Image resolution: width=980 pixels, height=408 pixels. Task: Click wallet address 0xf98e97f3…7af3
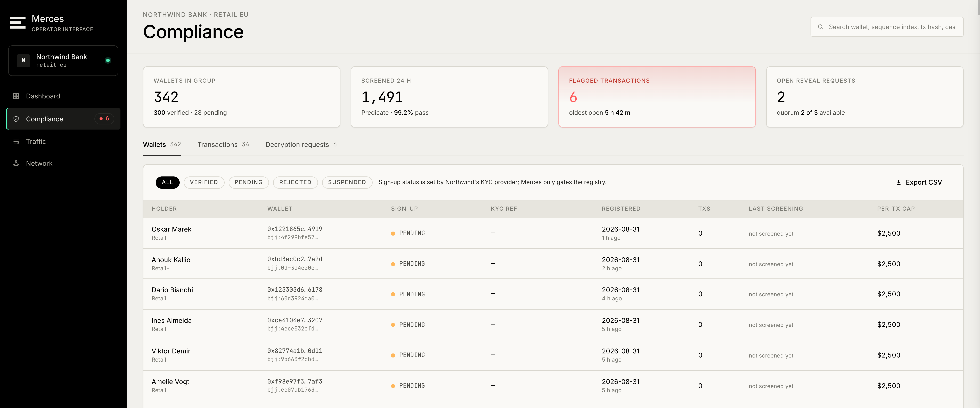pyautogui.click(x=295, y=381)
